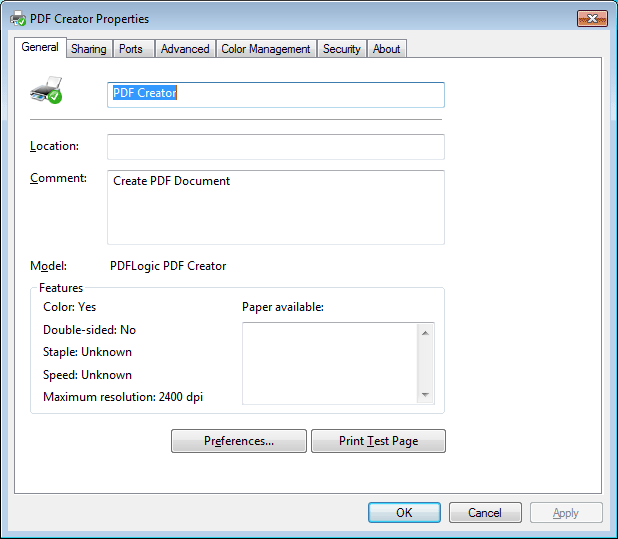The width and height of the screenshot is (618, 539).
Task: Select the General tab
Action: coord(40,47)
